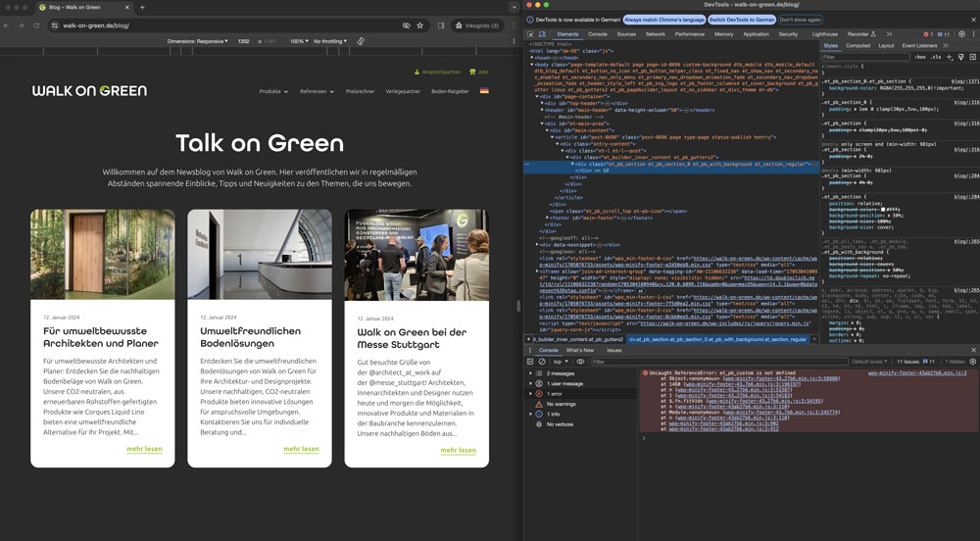This screenshot has width=980, height=541.
Task: Click the German flag language icon
Action: (x=484, y=91)
